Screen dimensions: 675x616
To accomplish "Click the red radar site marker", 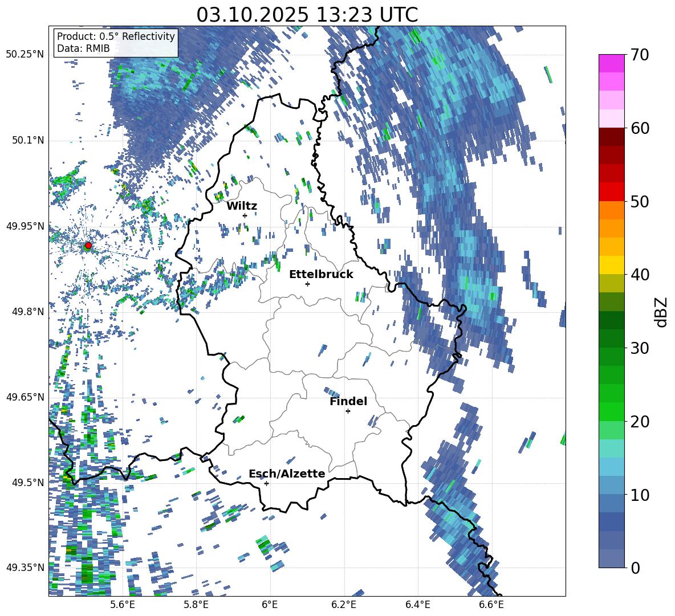I will [88, 246].
